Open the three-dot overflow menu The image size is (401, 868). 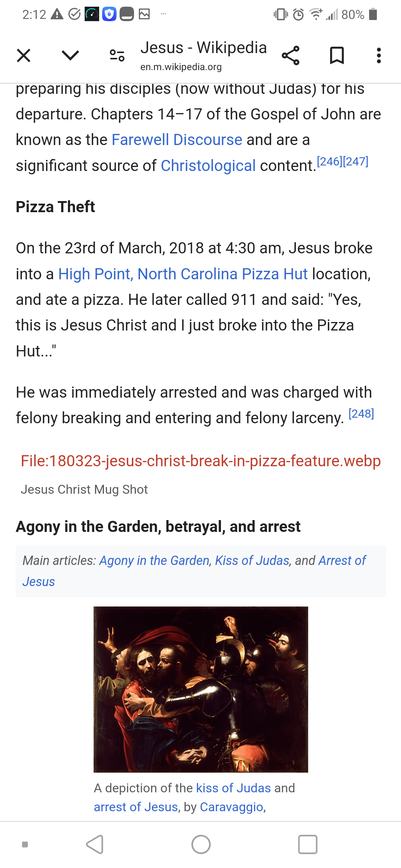click(379, 56)
